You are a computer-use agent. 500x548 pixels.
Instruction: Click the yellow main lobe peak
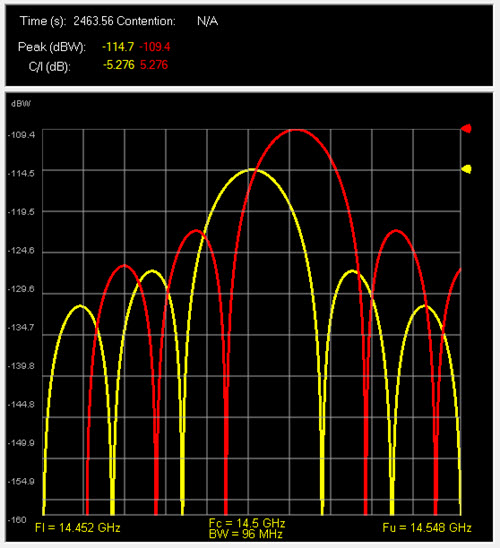(252, 170)
